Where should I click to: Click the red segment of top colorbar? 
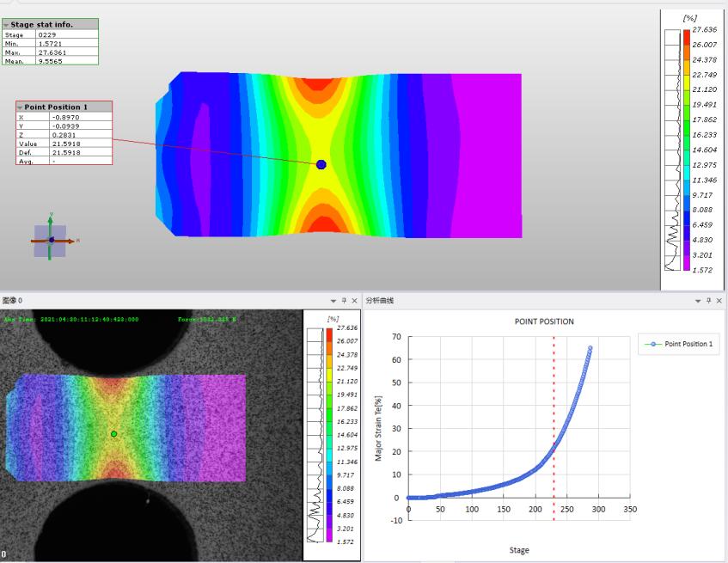click(686, 37)
